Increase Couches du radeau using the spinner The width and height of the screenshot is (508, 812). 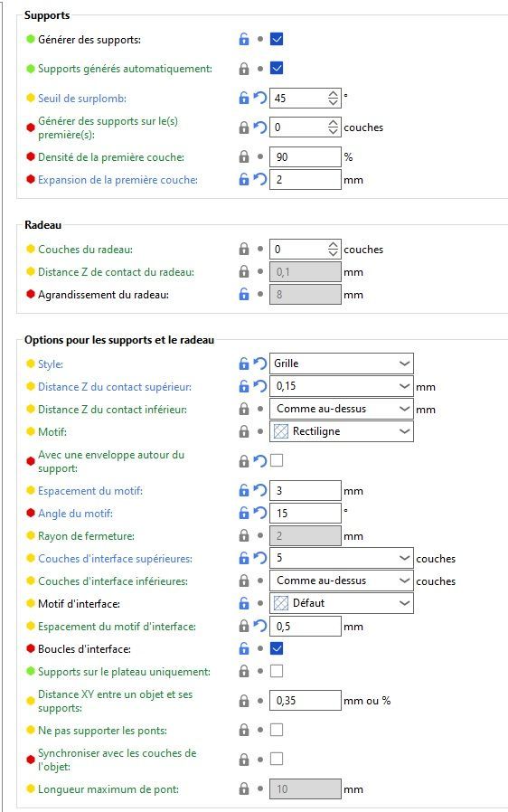pos(334,245)
